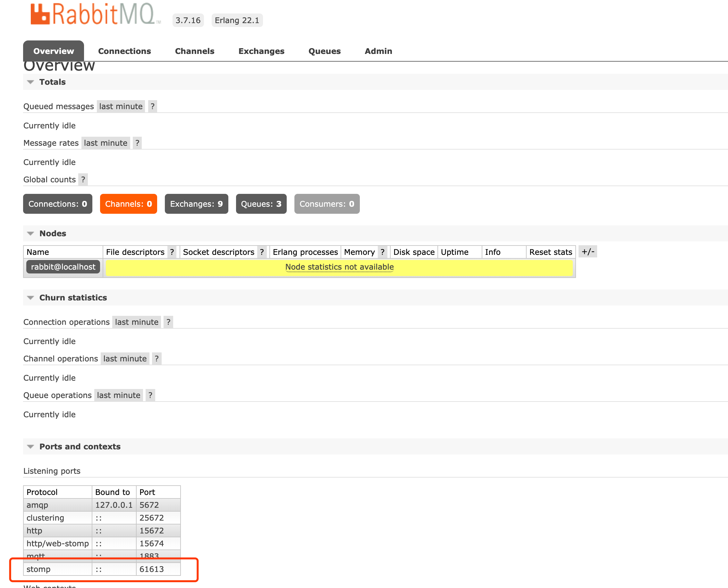
Task: Open the Admin tab
Action: [x=378, y=51]
